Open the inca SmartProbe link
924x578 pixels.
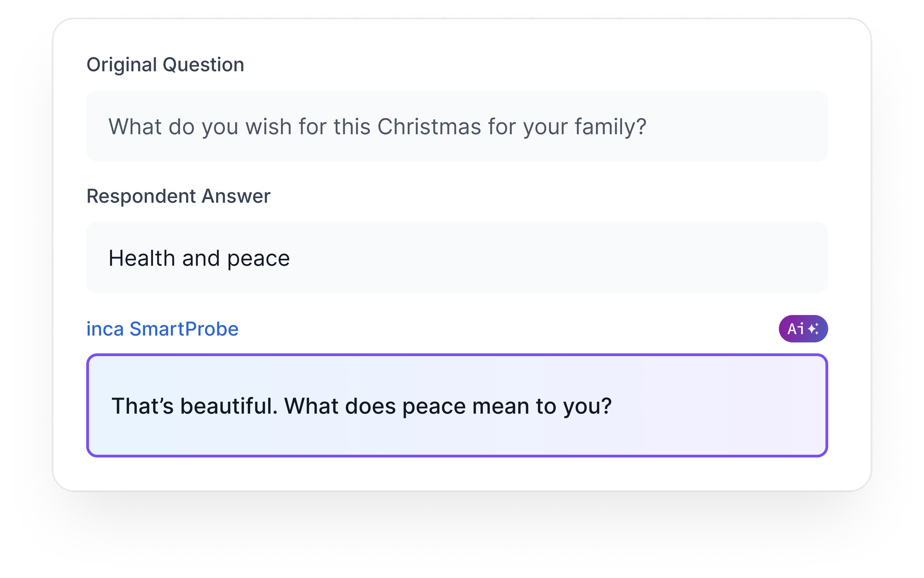162,329
